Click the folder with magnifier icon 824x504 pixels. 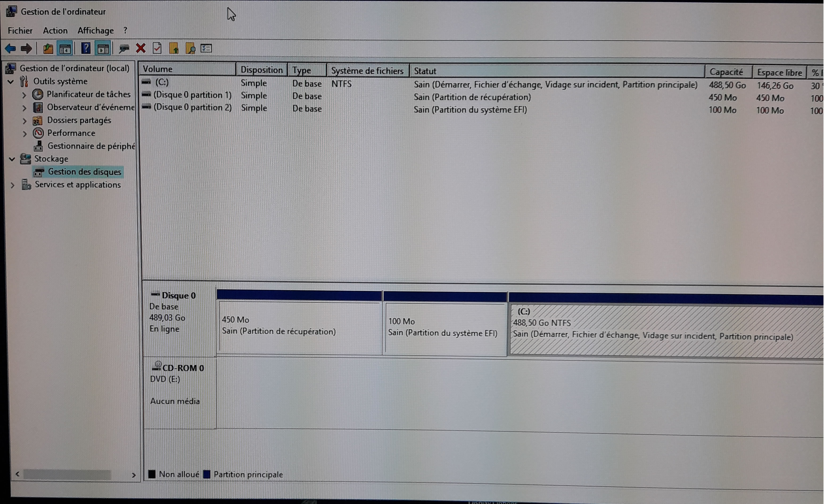click(190, 48)
